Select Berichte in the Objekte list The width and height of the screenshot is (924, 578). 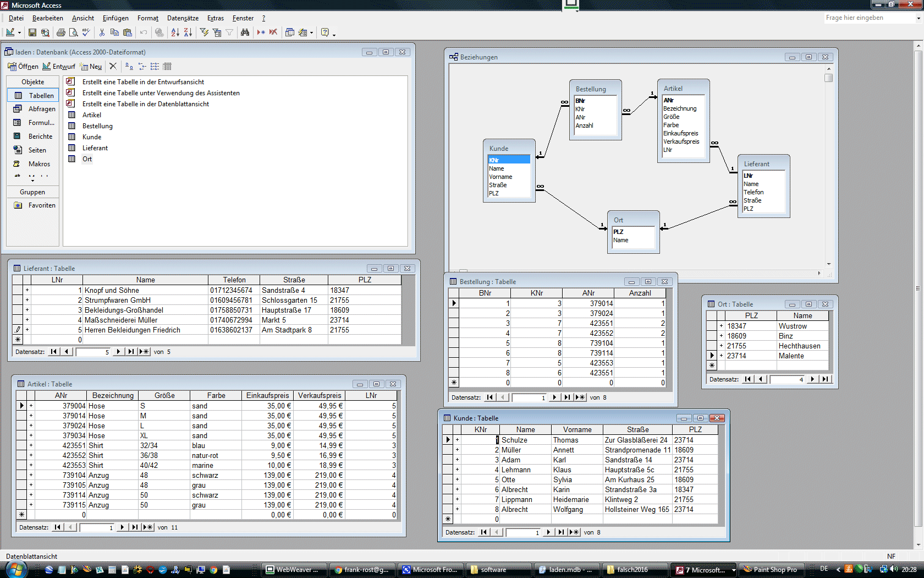[33, 137]
